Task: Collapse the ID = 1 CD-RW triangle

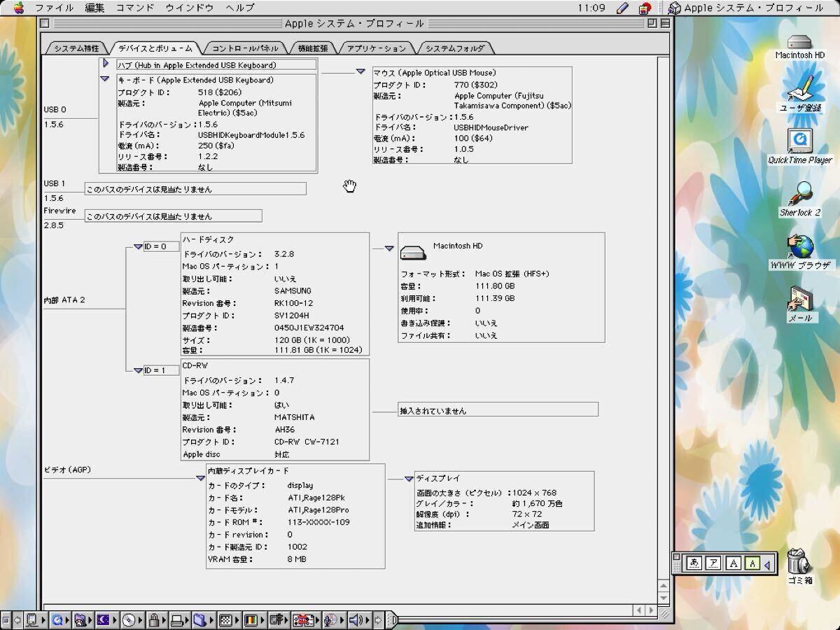Action: (x=138, y=370)
